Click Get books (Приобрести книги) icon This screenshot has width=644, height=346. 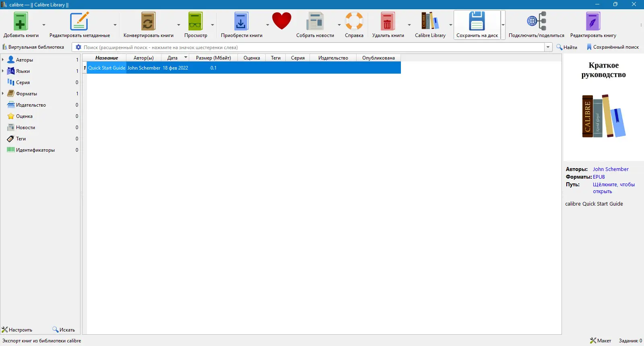pyautogui.click(x=241, y=21)
